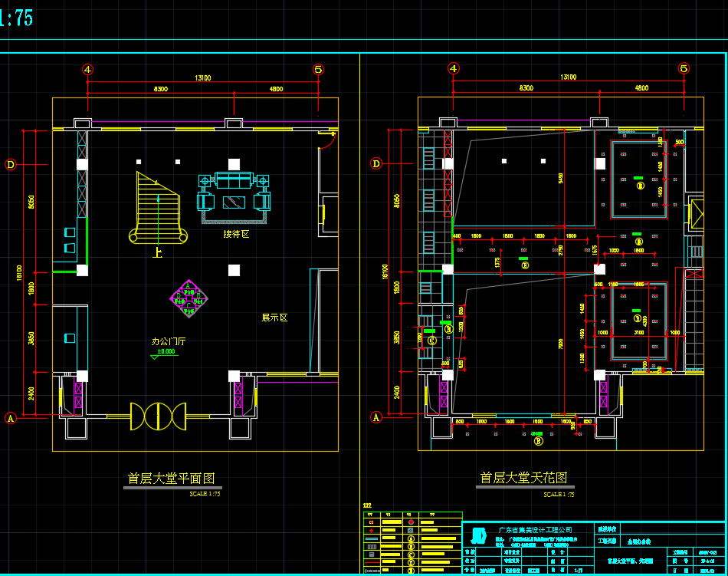Click grid axis bubble D on ceiling plan
The height and width of the screenshot is (576, 728).
pos(376,163)
